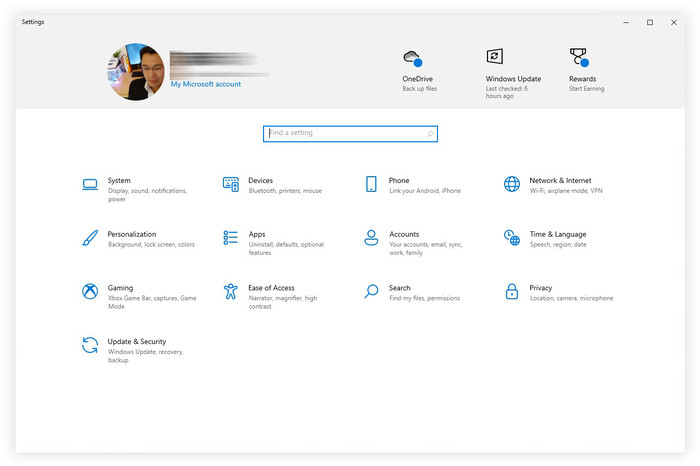Click the user profile picture
Viewport: 700px width, 466px height.
click(135, 71)
